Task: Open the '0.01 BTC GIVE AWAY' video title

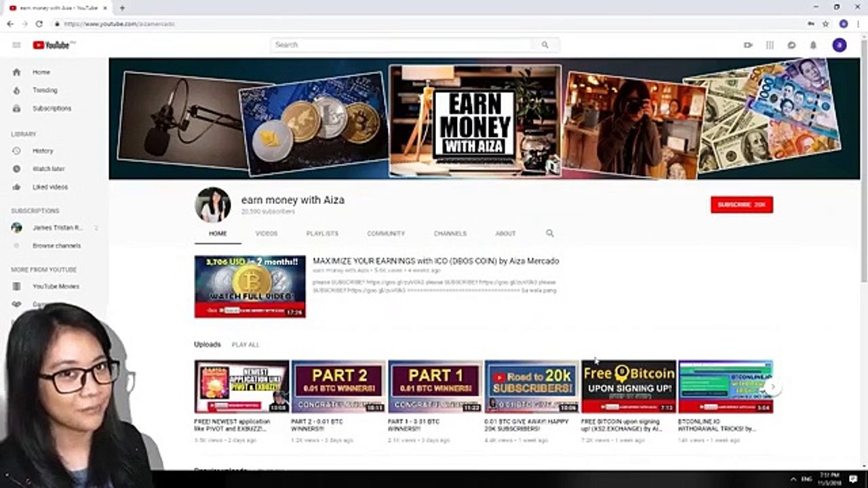Action: [526, 425]
